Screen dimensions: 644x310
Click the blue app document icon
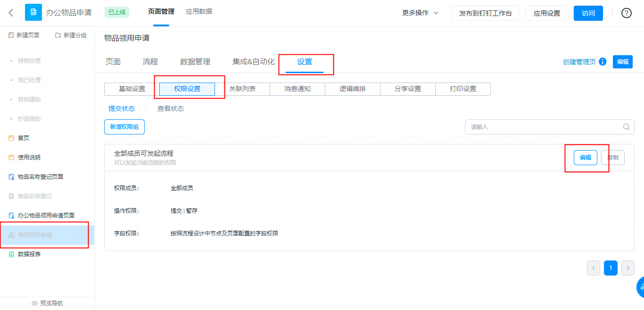pyautogui.click(x=33, y=12)
